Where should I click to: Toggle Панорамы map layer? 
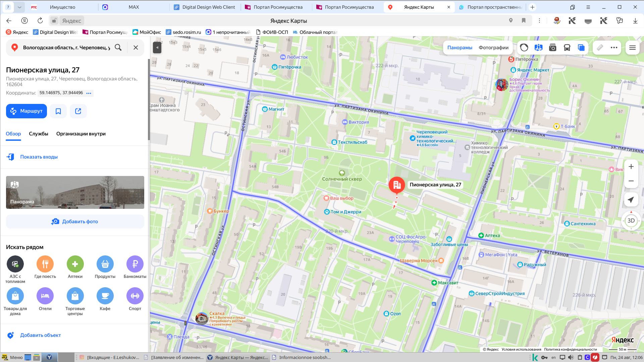tap(460, 48)
